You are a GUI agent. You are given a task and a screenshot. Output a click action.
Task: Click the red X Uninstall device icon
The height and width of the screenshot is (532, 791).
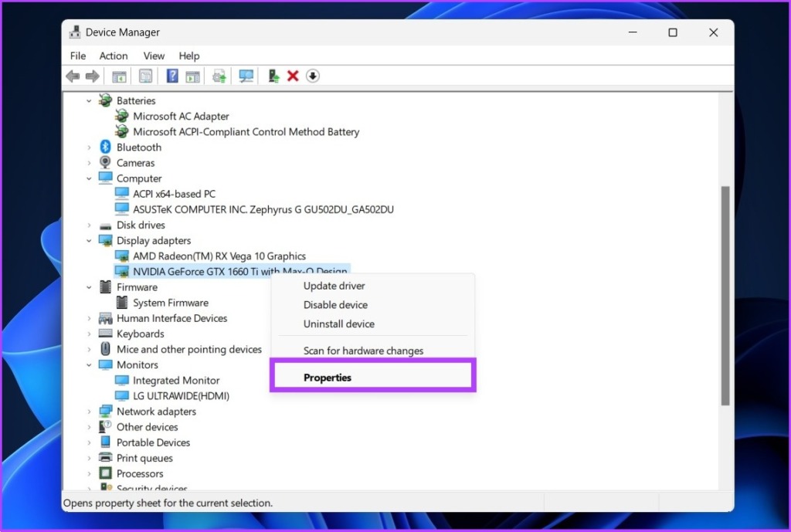click(293, 76)
